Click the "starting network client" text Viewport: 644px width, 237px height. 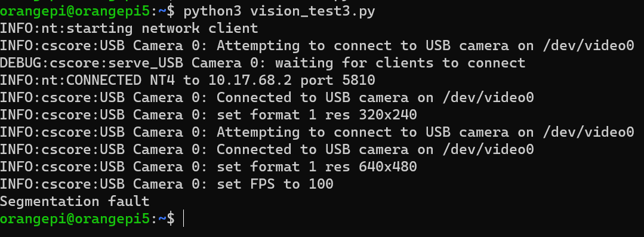click(x=162, y=28)
